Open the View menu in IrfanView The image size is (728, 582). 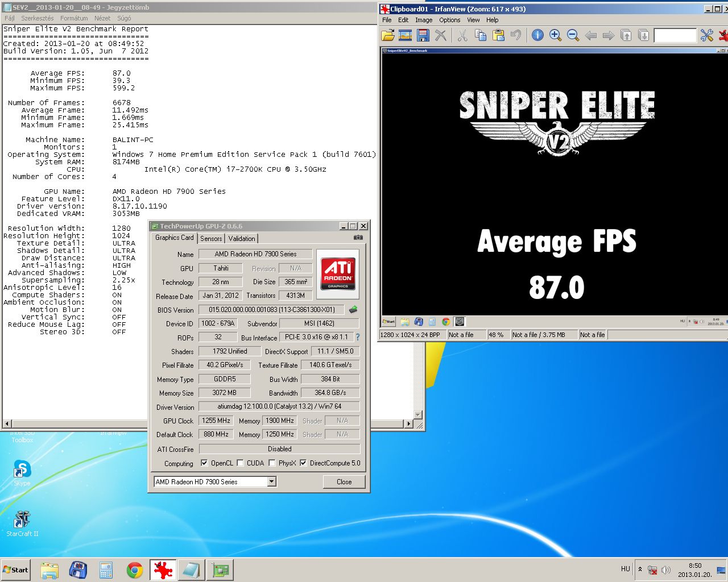tap(473, 20)
